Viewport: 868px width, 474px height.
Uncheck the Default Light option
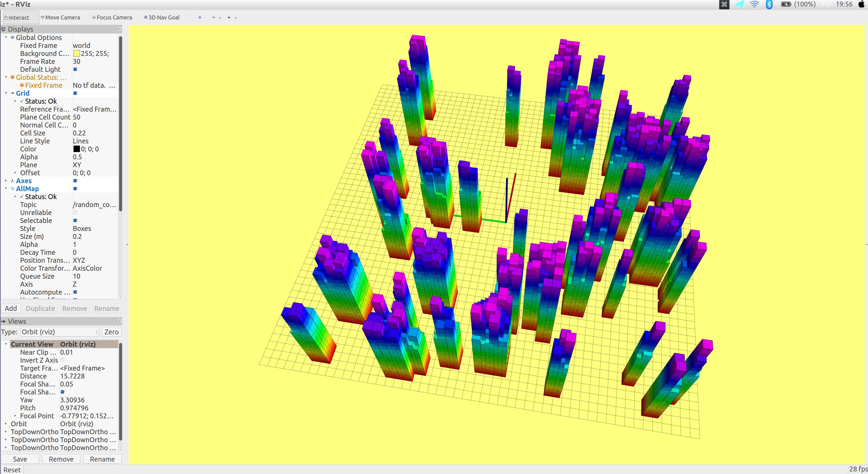[75, 69]
